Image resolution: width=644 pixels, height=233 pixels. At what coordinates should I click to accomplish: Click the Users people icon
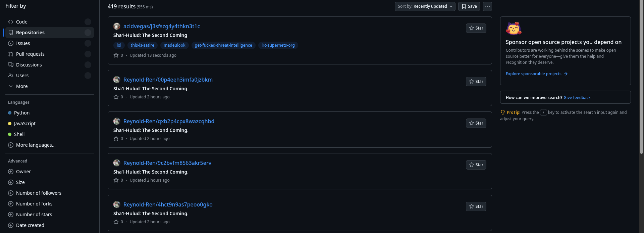pos(11,76)
